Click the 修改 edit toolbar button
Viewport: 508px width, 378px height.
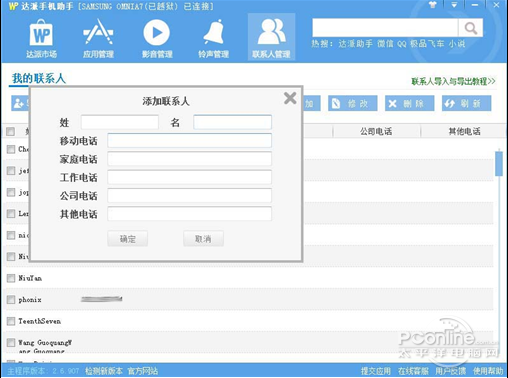[353, 103]
